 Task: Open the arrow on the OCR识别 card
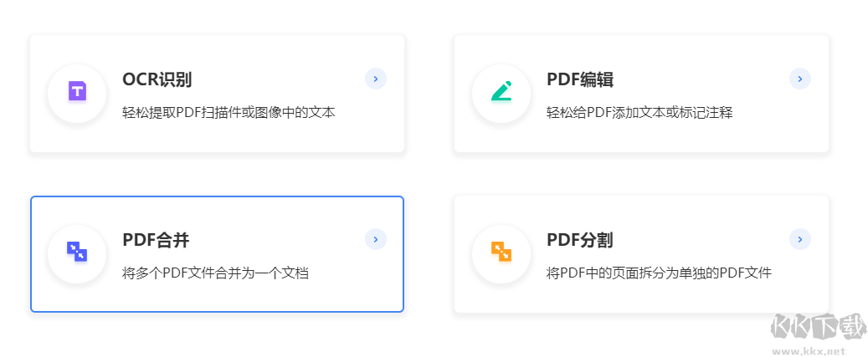point(376,79)
